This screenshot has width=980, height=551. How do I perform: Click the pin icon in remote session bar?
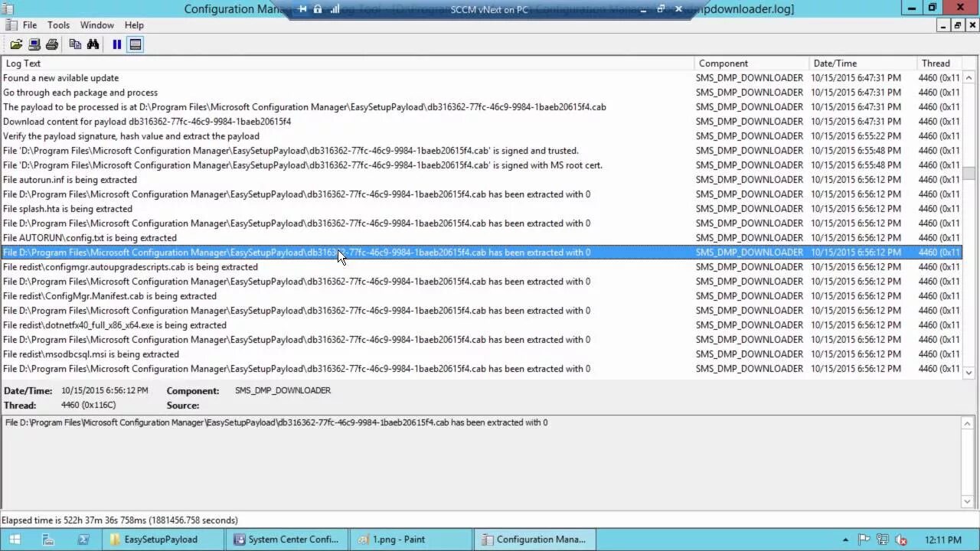(302, 9)
